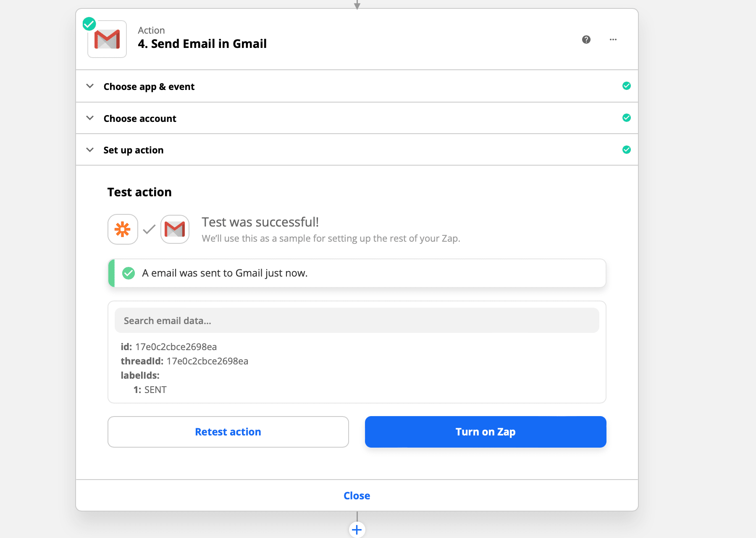This screenshot has width=756, height=538.
Task: Click the 'Action' label above step title
Action: 151,30
